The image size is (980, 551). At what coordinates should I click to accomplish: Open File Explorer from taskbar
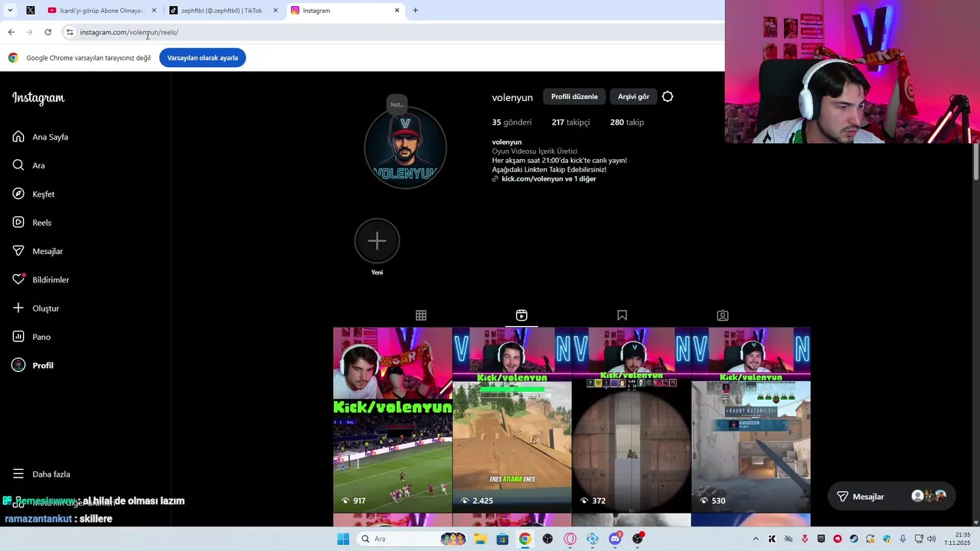pos(480,539)
